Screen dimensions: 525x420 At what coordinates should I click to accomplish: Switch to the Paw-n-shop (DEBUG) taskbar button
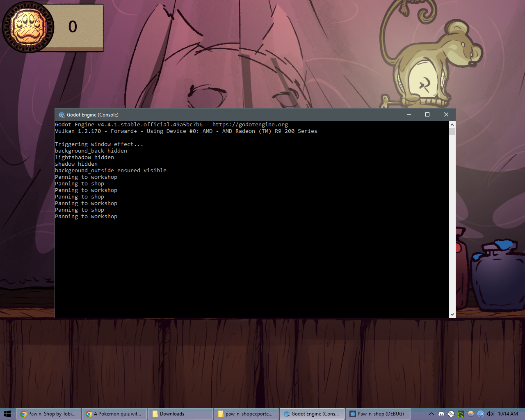coord(378,414)
